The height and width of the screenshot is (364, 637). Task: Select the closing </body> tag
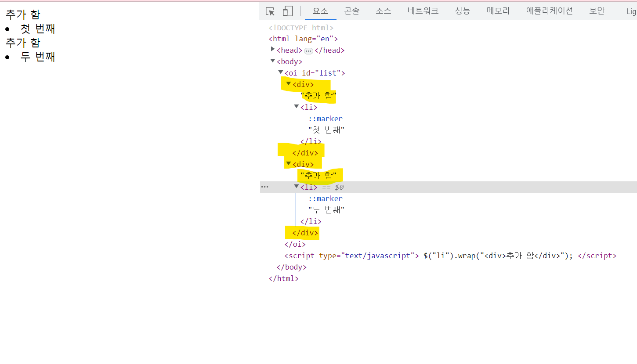pyautogui.click(x=291, y=267)
